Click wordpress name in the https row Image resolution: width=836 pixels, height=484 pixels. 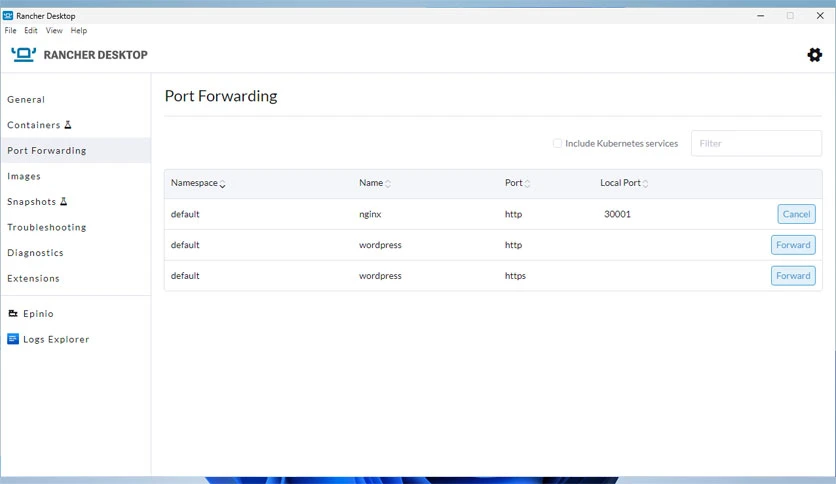(x=380, y=276)
